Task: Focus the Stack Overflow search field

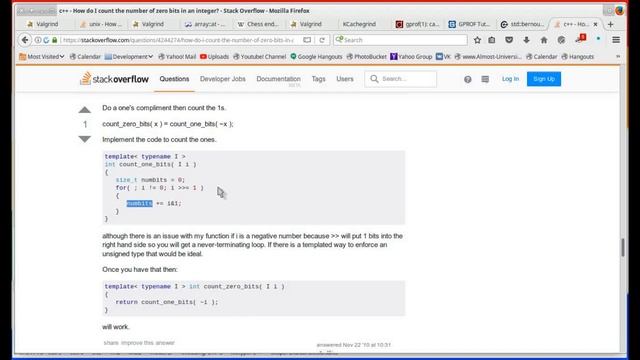Action: coord(400,79)
